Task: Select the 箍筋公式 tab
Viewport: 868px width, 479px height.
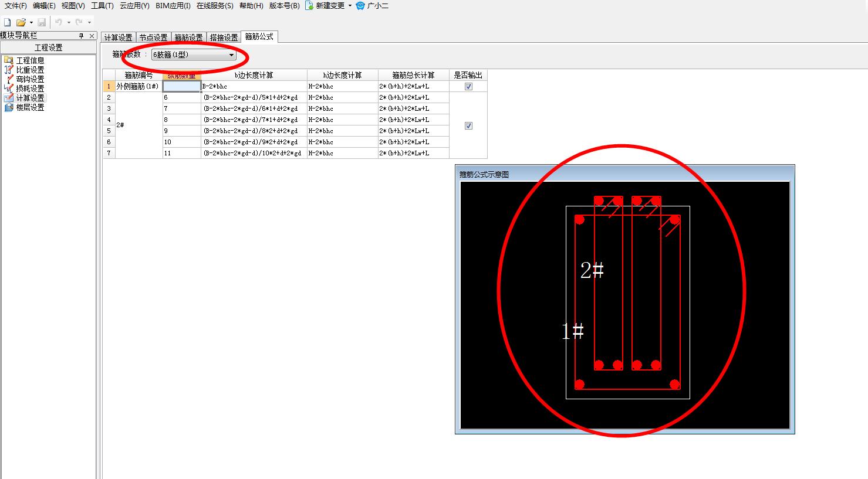Action: coord(259,37)
